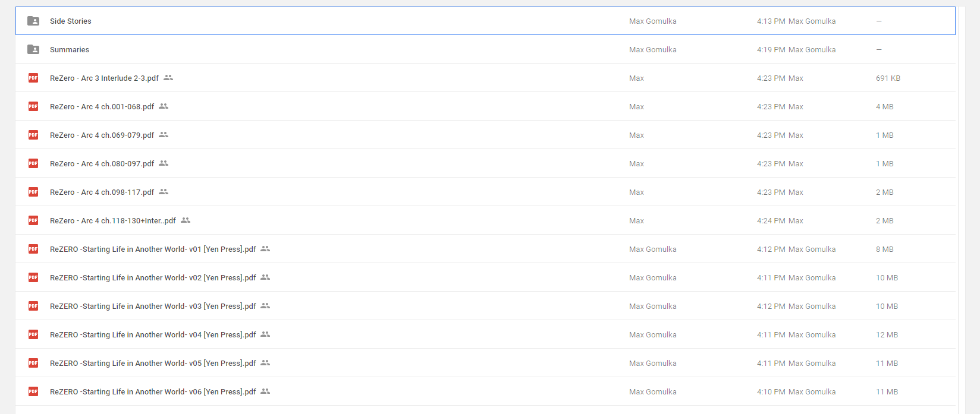
Task: Click shared people icon beside Arc 4 ch.098-117.pdf
Action: [164, 192]
